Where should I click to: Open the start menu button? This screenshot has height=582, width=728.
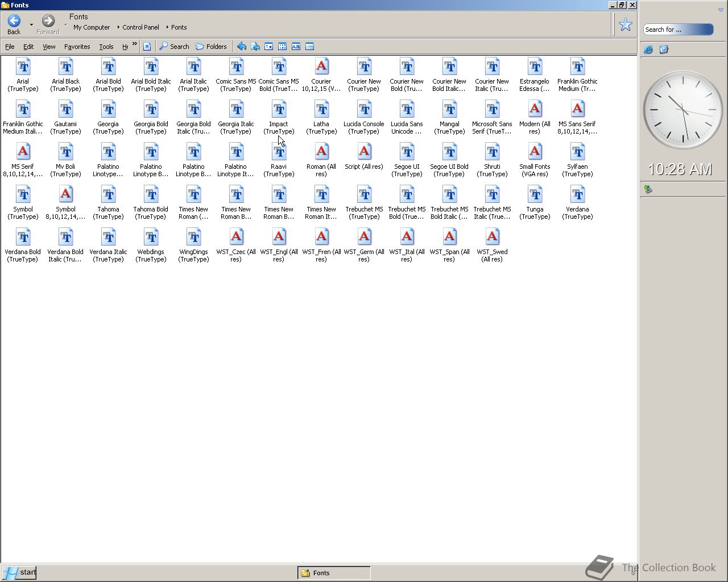[x=19, y=572]
